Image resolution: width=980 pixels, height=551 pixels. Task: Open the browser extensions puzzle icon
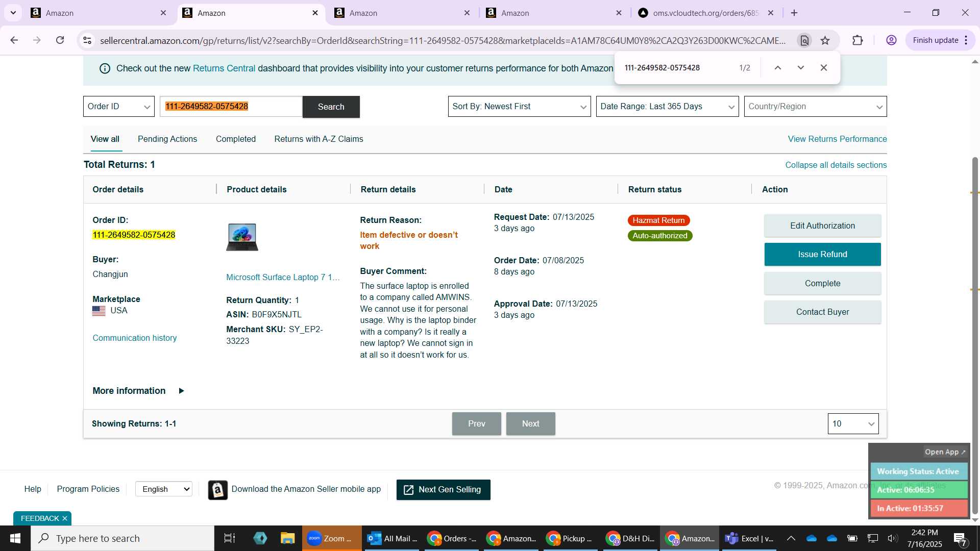point(858,40)
